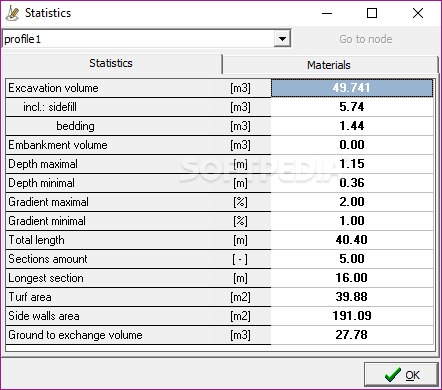The width and height of the screenshot is (442, 390).
Task: Click the Ground to exchange volume label
Action: (75, 335)
